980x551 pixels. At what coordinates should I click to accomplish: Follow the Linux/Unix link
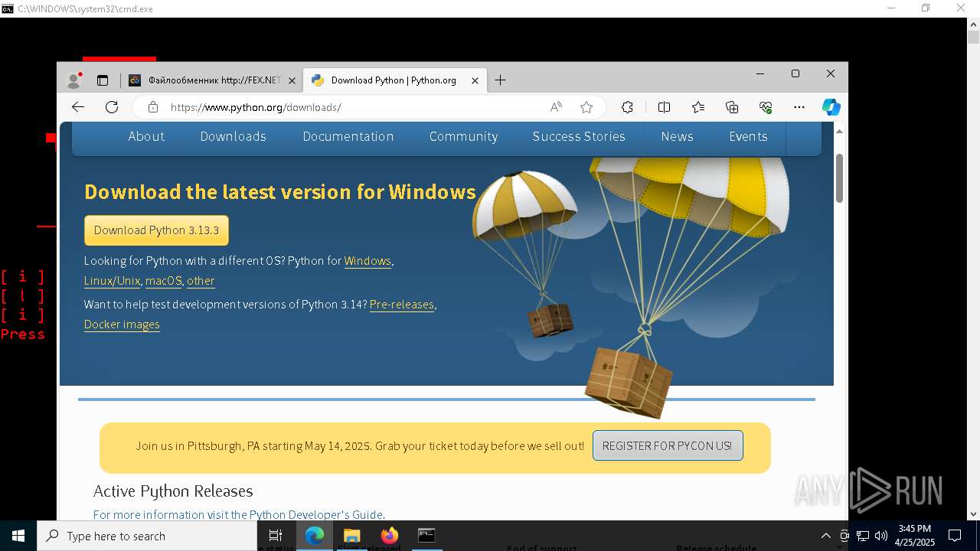pyautogui.click(x=112, y=281)
